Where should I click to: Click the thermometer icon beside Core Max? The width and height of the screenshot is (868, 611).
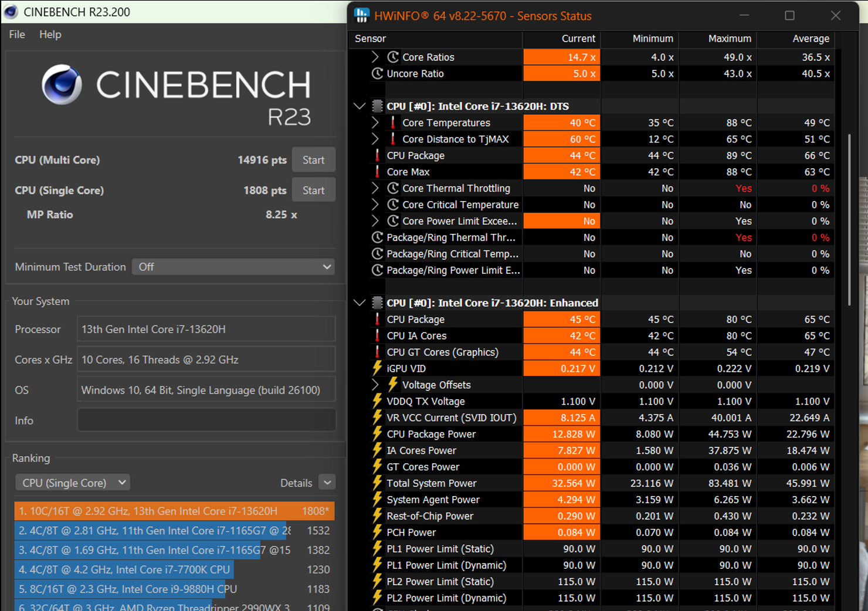coord(377,172)
